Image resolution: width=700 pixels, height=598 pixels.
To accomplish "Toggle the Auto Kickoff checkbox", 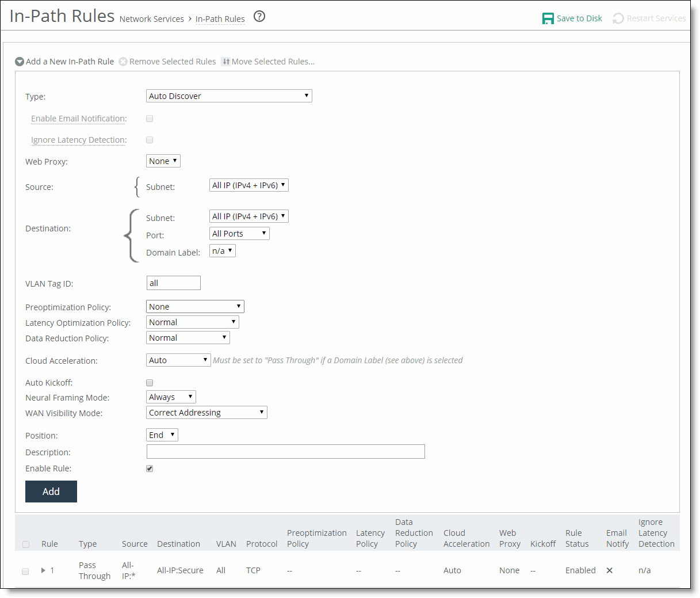I will point(150,383).
